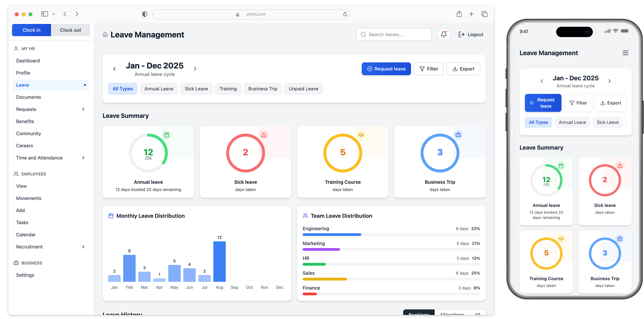Viewport: 644px width, 319px height.
Task: Open Settings under Business
Action: pos(51,275)
